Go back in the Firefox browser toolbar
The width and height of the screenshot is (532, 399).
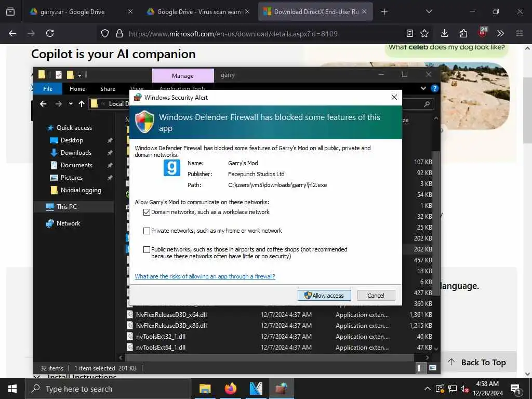12,33
